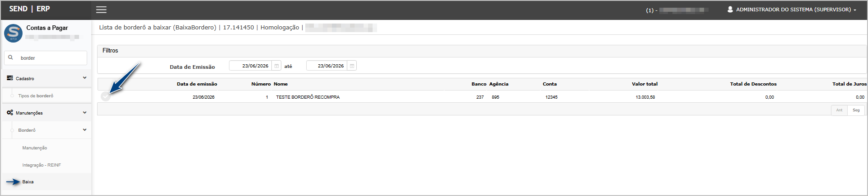Click the Seg pagination button

click(856, 110)
